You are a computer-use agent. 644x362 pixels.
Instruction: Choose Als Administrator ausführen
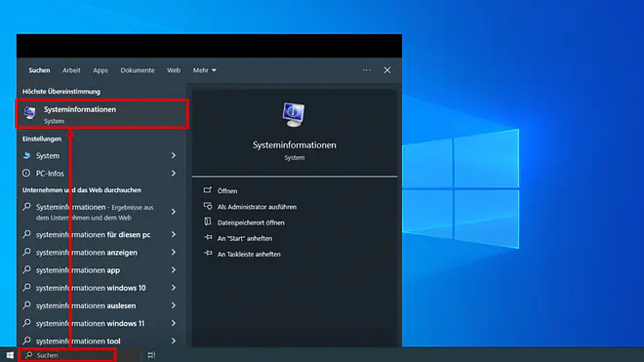tap(257, 207)
